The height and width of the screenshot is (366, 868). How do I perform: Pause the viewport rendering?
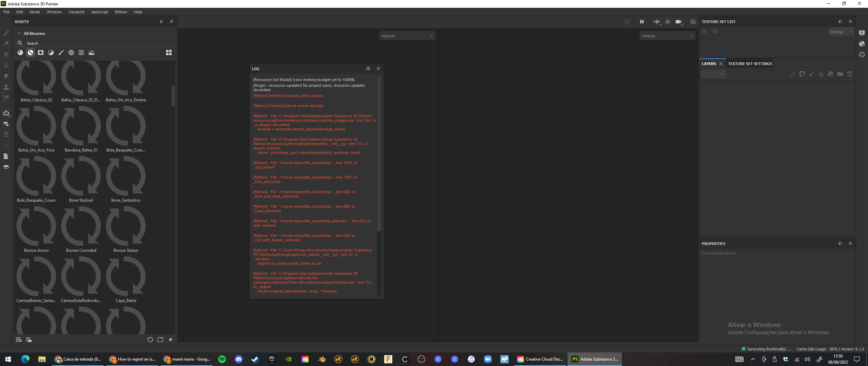[642, 22]
